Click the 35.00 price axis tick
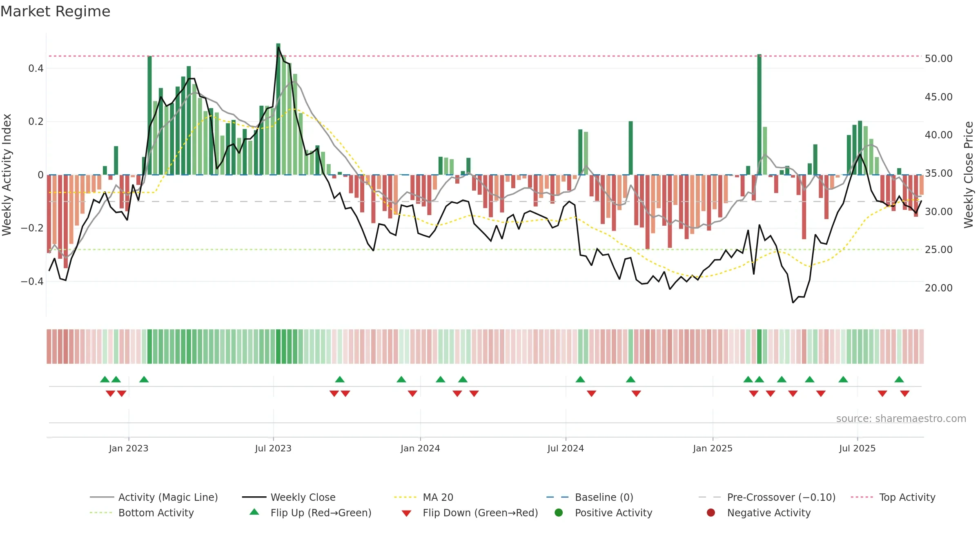The height and width of the screenshot is (551, 980). 939,173
